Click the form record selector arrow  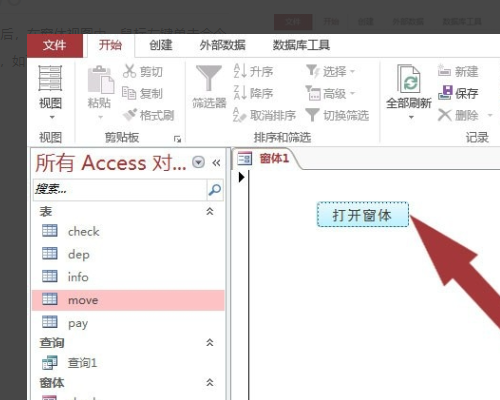(241, 177)
